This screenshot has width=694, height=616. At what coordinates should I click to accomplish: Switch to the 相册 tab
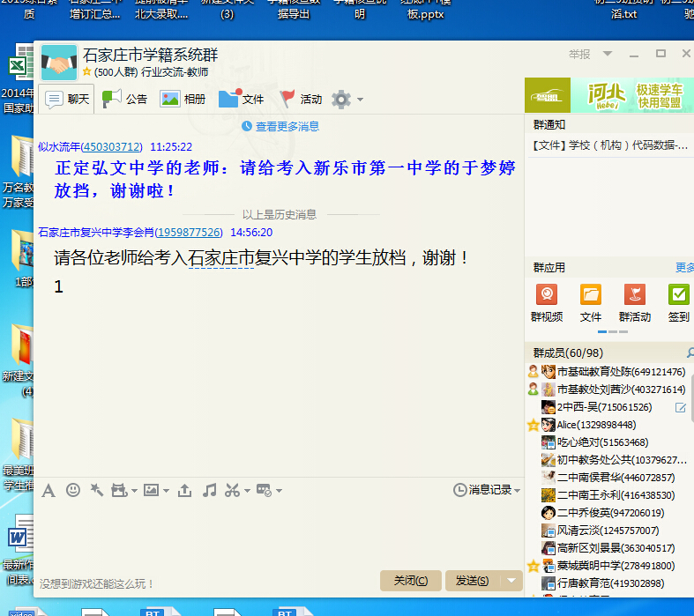[x=183, y=99]
